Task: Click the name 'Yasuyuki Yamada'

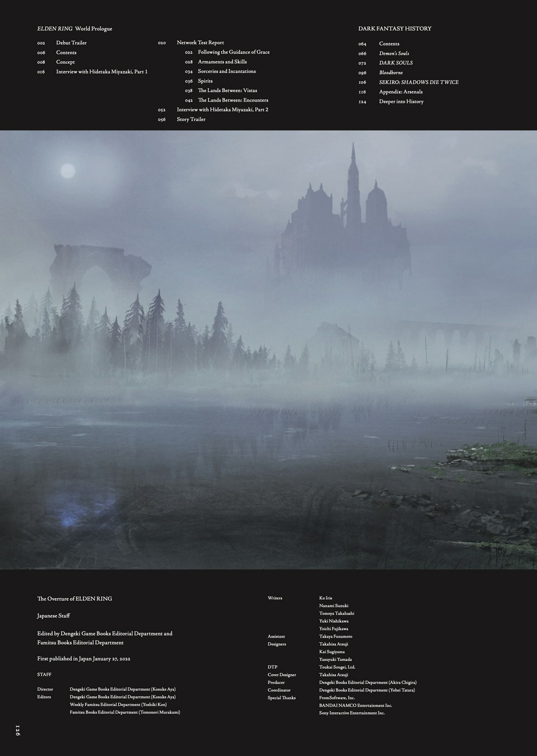Action: pyautogui.click(x=335, y=659)
